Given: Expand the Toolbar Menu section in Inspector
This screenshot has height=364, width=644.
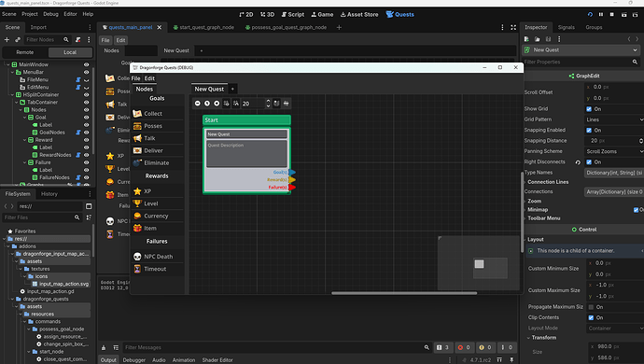Looking at the screenshot, I should click(543, 218).
